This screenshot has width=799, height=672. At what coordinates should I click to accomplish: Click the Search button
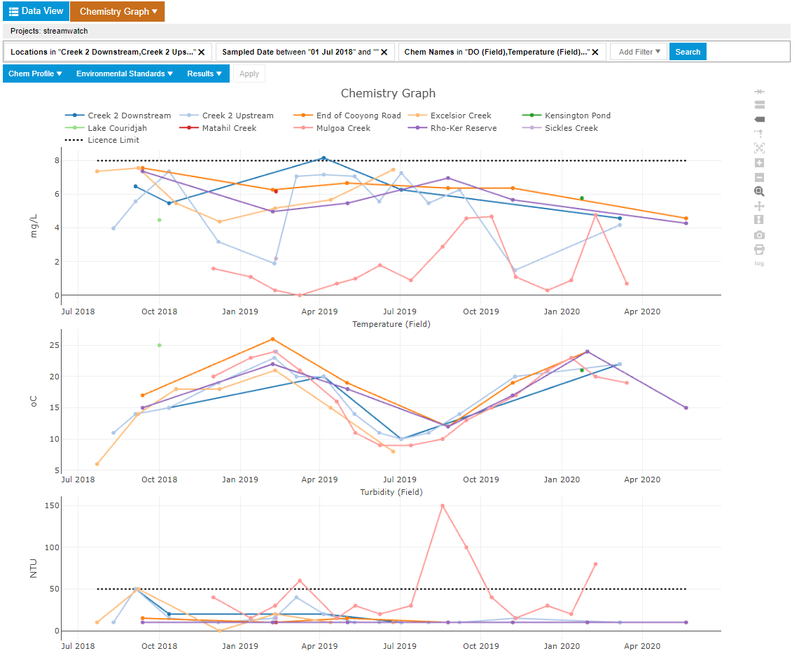[688, 52]
